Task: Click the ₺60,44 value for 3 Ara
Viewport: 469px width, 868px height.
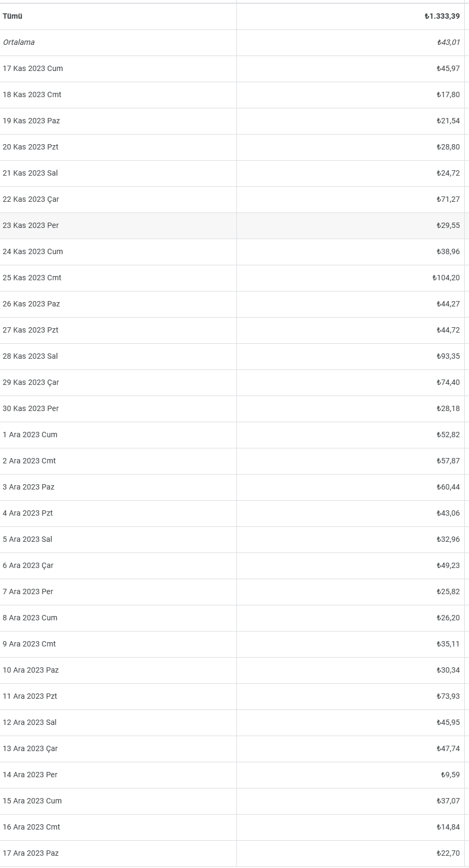Action: [448, 487]
